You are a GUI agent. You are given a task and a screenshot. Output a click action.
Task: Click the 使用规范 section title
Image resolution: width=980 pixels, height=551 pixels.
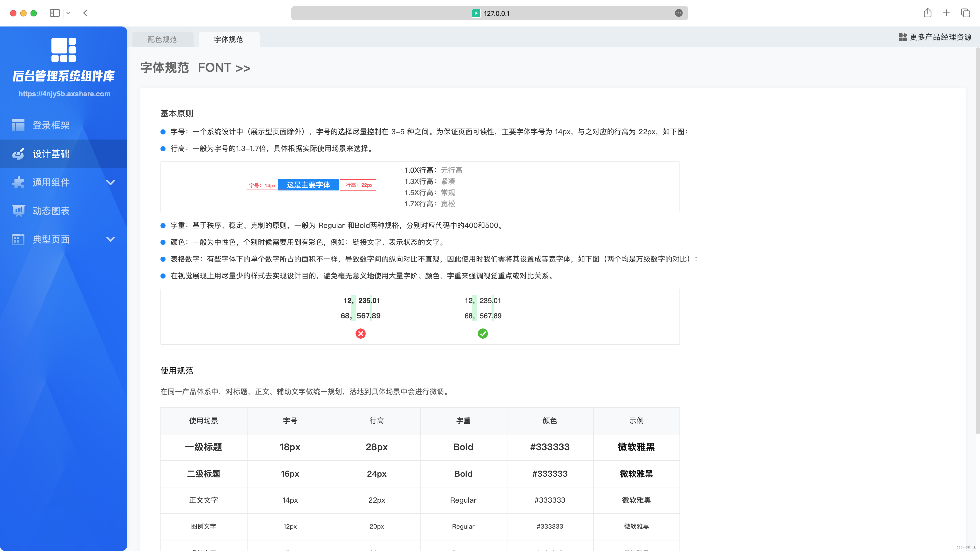pyautogui.click(x=177, y=370)
